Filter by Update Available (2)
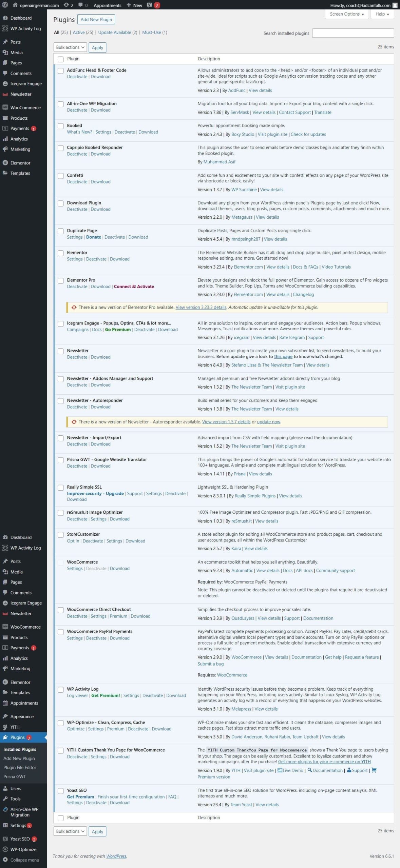Screen dimensions: 400x868 117,33
